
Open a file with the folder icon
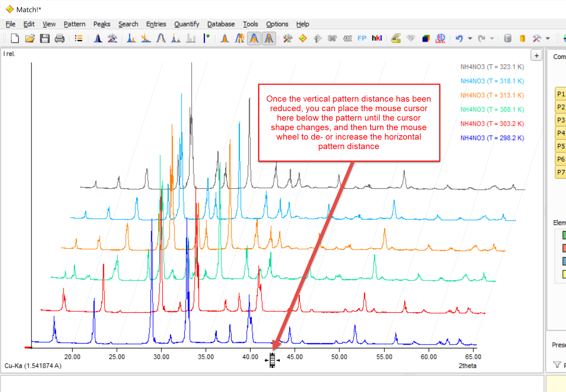coord(30,38)
